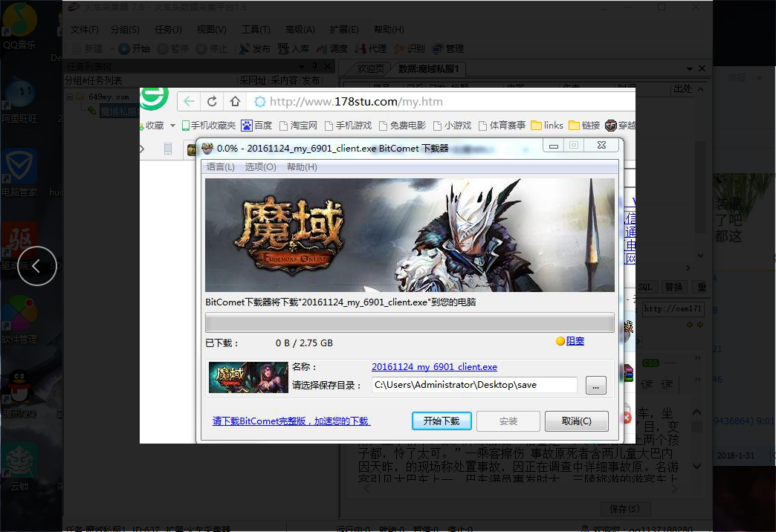Click the download progress bar

409,322
